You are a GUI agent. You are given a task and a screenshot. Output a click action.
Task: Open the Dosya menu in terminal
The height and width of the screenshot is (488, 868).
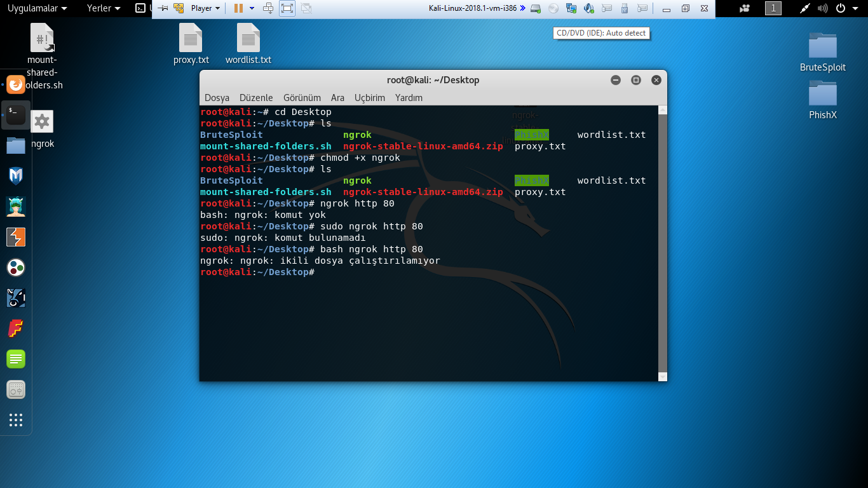coord(217,98)
